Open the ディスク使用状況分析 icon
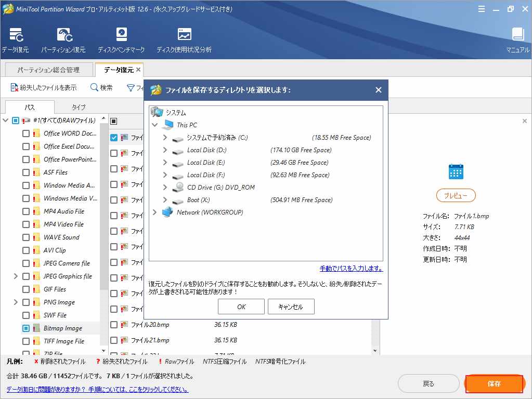This screenshot has width=532, height=399. coord(184,37)
